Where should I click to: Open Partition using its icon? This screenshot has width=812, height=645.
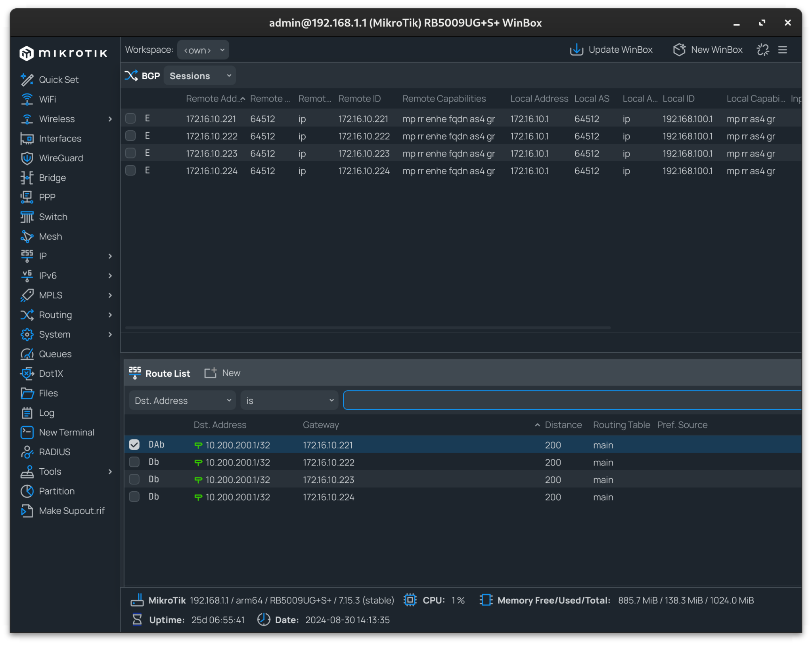point(27,491)
